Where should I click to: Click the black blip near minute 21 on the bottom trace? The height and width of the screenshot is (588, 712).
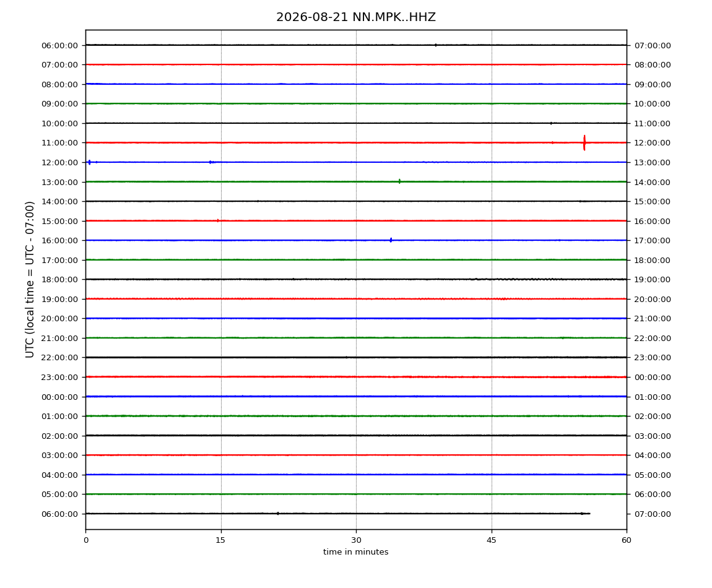coord(278,514)
